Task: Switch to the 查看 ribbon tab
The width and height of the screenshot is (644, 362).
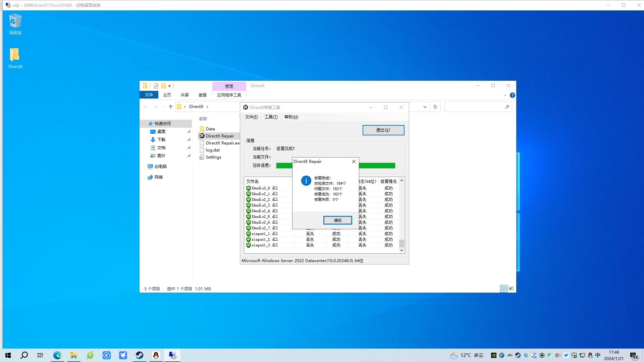Action: (202, 95)
